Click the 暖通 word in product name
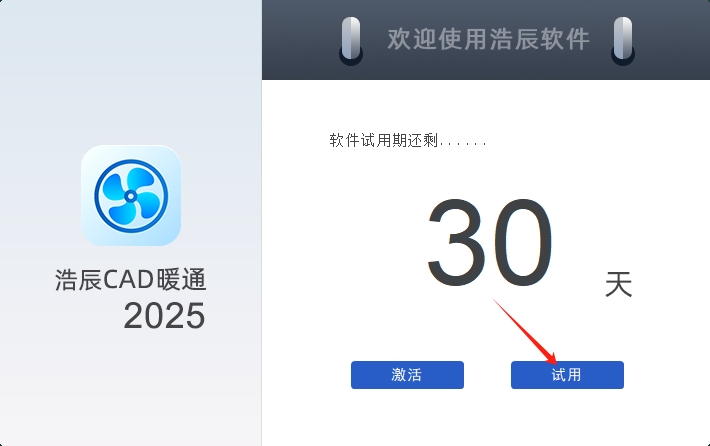The width and height of the screenshot is (710, 446). point(181,279)
